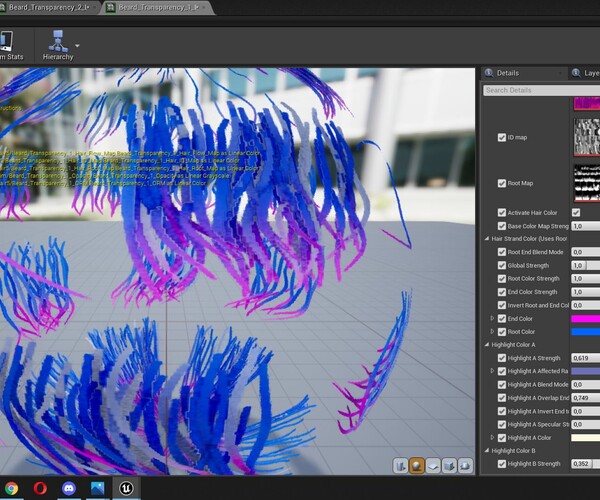Toggle the Highlight A Affected Range checkbox

point(502,371)
